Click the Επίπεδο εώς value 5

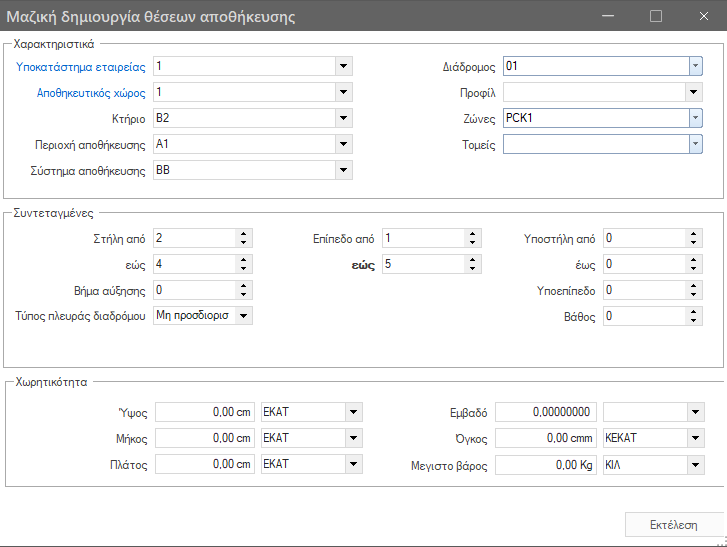pyautogui.click(x=423, y=264)
